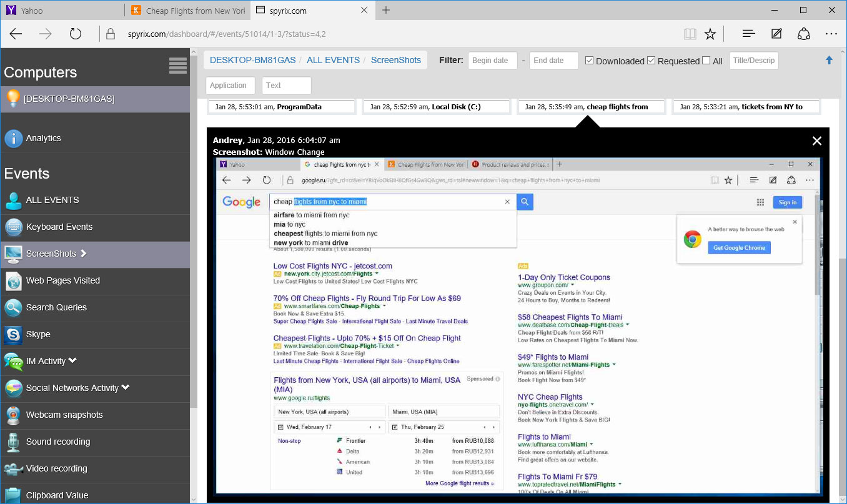Click the Application filter field
The width and height of the screenshot is (847, 504).
(230, 86)
